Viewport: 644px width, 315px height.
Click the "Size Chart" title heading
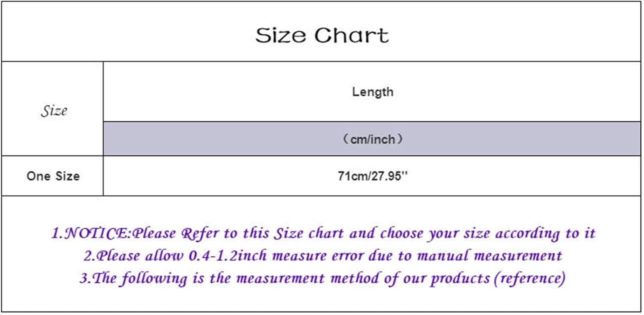[x=322, y=35]
